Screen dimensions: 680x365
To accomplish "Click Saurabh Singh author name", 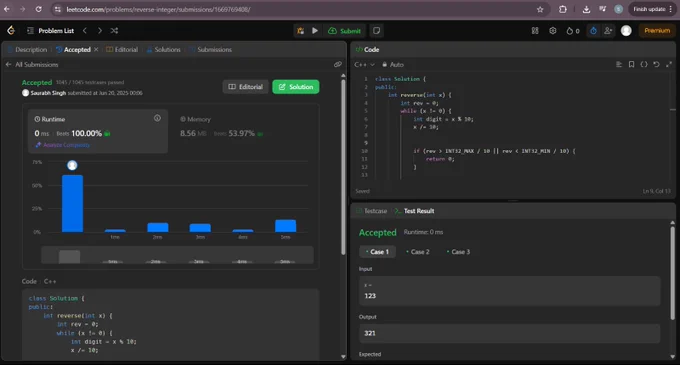I will pyautogui.click(x=48, y=93).
